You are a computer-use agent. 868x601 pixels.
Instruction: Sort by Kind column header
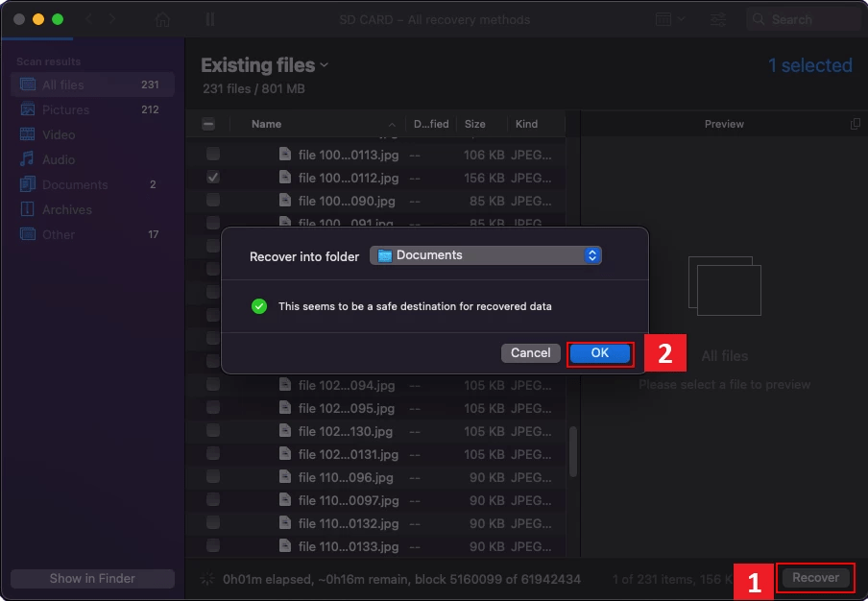[x=526, y=124]
